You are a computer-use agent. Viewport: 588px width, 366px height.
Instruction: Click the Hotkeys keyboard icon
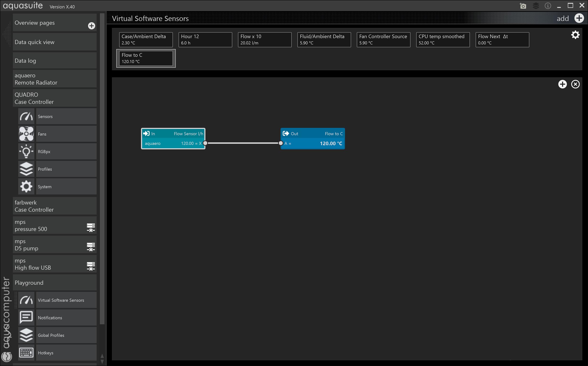click(x=26, y=353)
